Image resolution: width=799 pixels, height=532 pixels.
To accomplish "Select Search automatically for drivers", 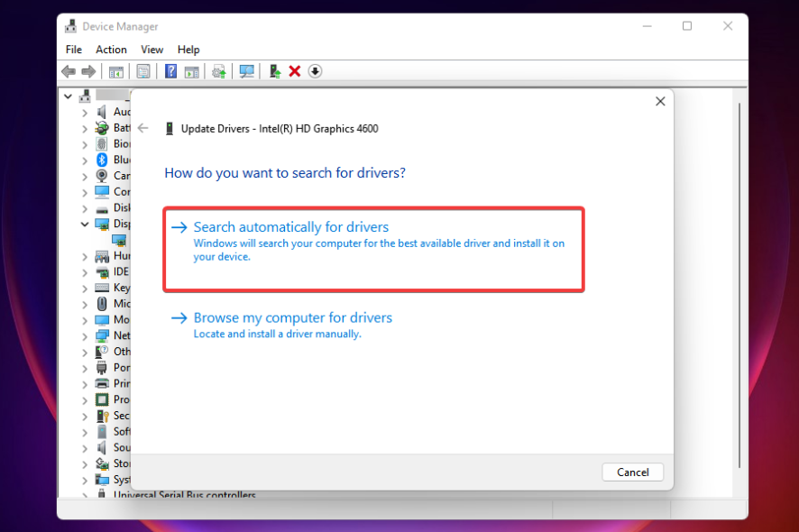I will (292, 226).
